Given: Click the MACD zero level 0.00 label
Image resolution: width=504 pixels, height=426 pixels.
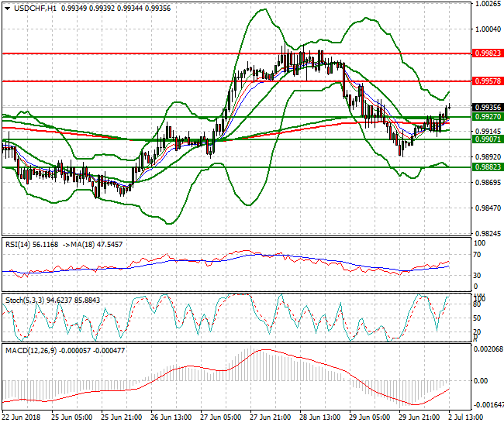Looking at the screenshot, I should (x=481, y=381).
